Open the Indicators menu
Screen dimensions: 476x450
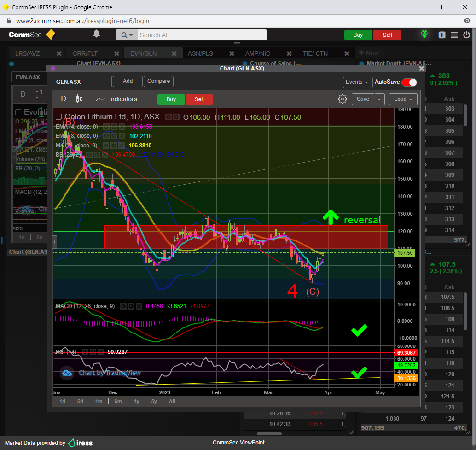(x=116, y=99)
